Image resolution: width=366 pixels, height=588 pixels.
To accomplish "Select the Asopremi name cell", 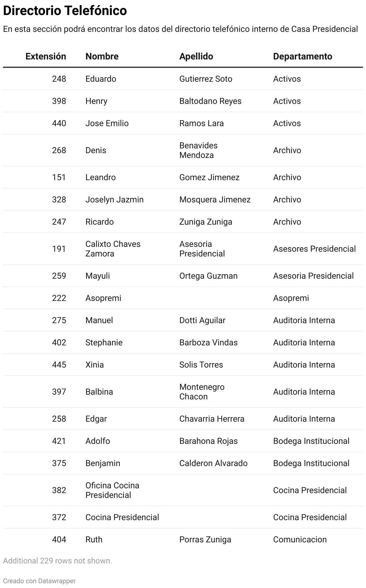I will tap(103, 298).
